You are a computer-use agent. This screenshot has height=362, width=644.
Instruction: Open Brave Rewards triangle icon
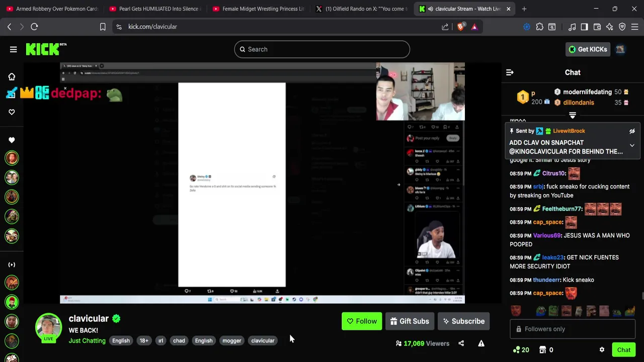pos(474,27)
